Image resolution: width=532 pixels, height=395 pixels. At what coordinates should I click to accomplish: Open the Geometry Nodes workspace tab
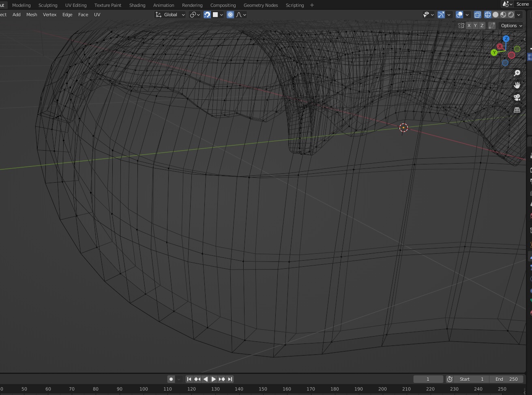(x=260, y=5)
